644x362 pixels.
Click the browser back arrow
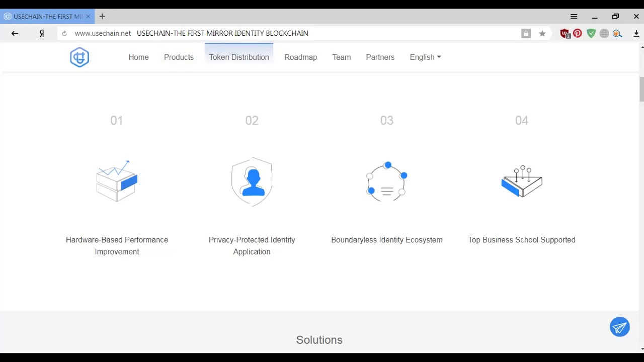15,33
